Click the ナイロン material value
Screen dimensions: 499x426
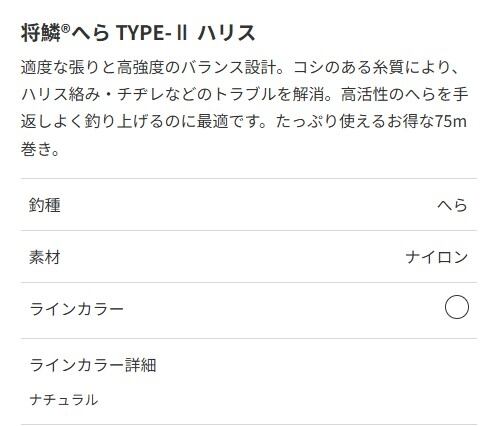[437, 257]
